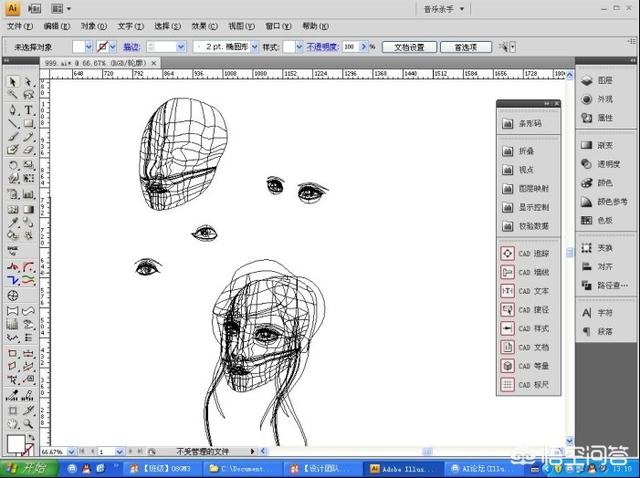640x478 pixels.
Task: Select the Paintbrush tool
Action: (x=13, y=136)
